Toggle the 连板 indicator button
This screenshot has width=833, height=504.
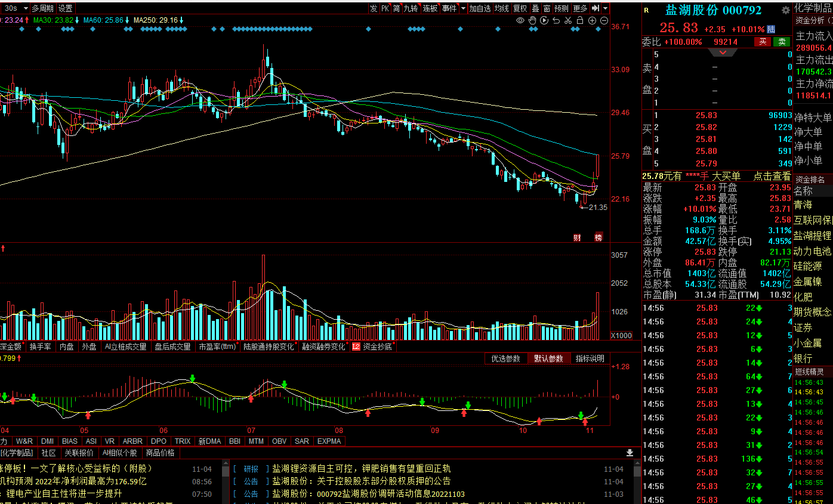point(430,8)
